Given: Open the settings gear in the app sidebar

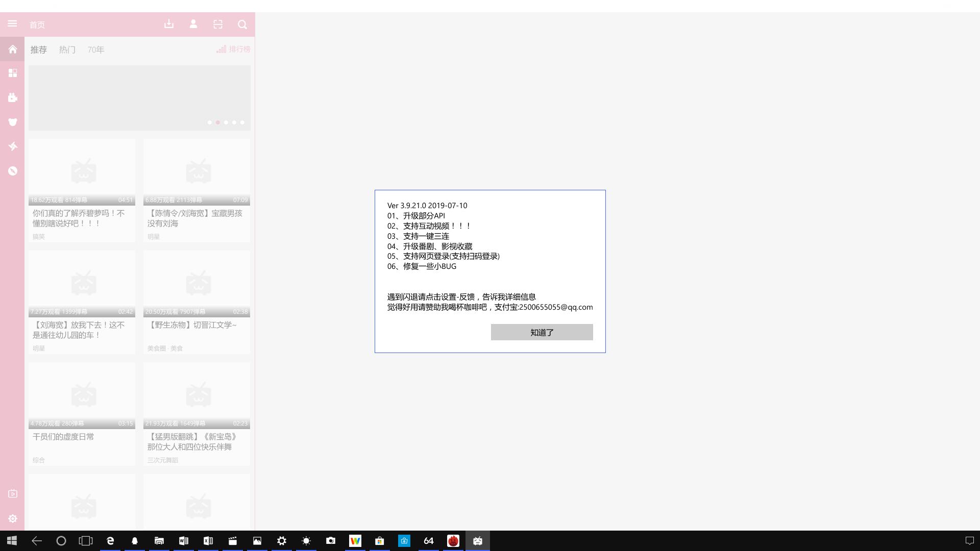Looking at the screenshot, I should point(13,518).
